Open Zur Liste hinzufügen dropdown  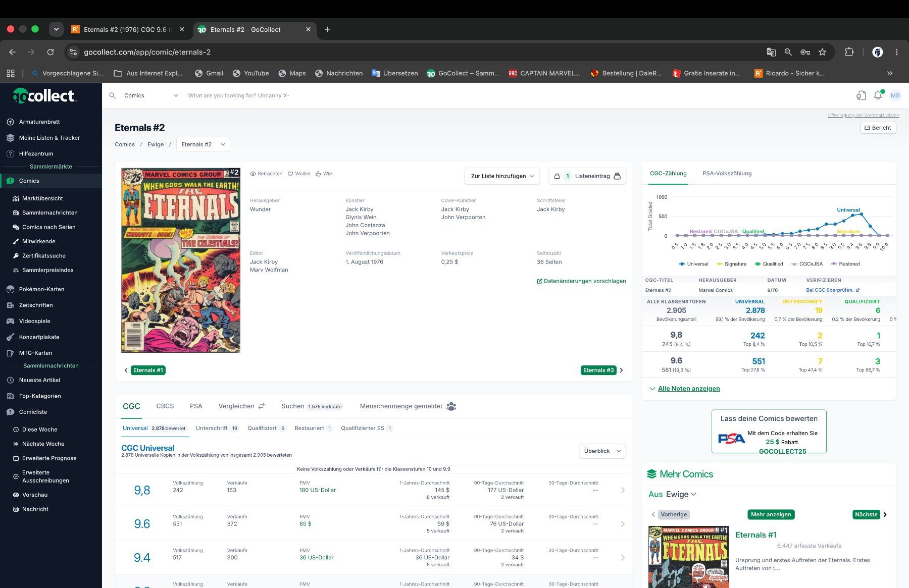(x=502, y=176)
